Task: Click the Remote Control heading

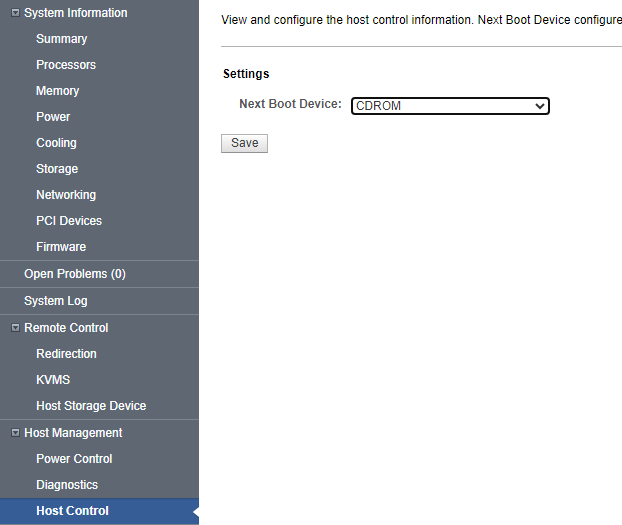Action: [x=66, y=328]
